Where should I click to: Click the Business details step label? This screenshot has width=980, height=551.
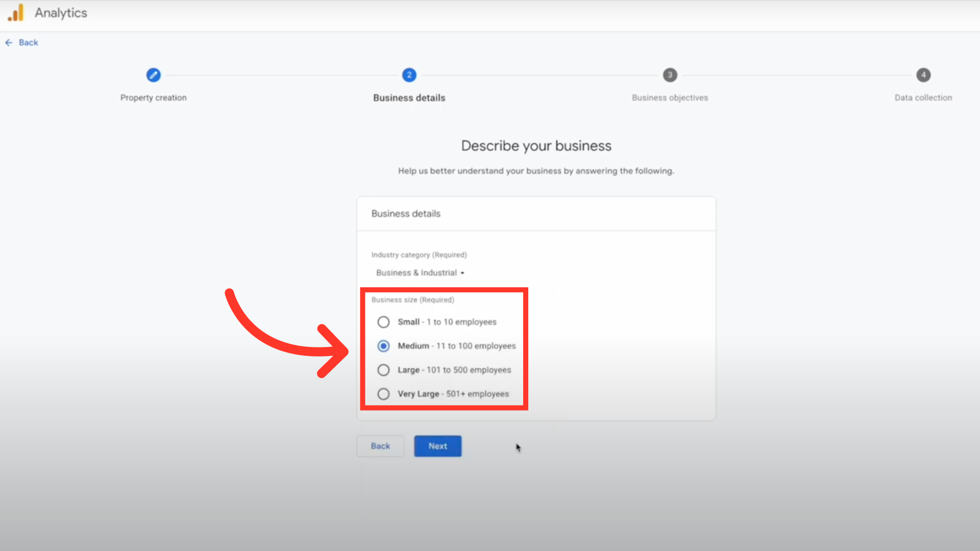pyautogui.click(x=409, y=97)
